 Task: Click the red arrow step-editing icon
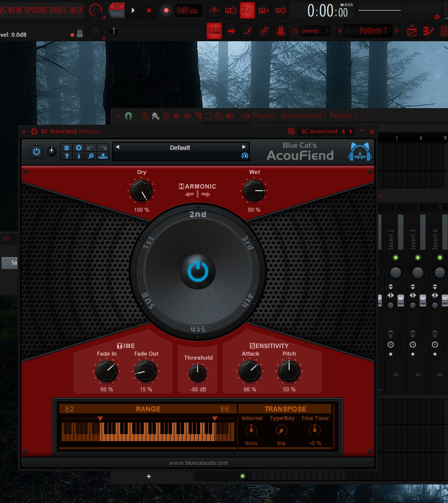click(x=231, y=31)
